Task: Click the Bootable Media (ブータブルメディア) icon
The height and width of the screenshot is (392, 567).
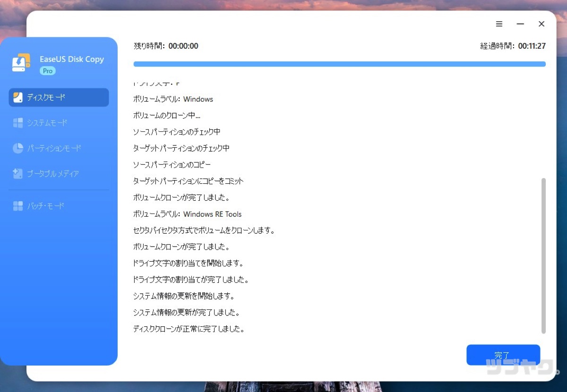Action: [x=18, y=174]
